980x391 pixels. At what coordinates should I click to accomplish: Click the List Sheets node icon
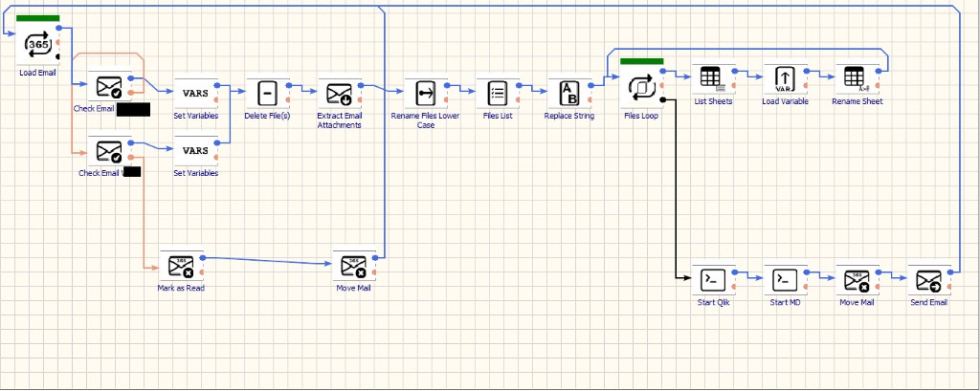pos(713,79)
